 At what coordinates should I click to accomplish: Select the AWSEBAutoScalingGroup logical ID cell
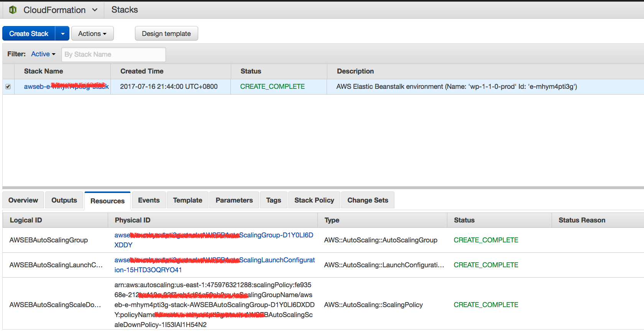pyautogui.click(x=49, y=240)
